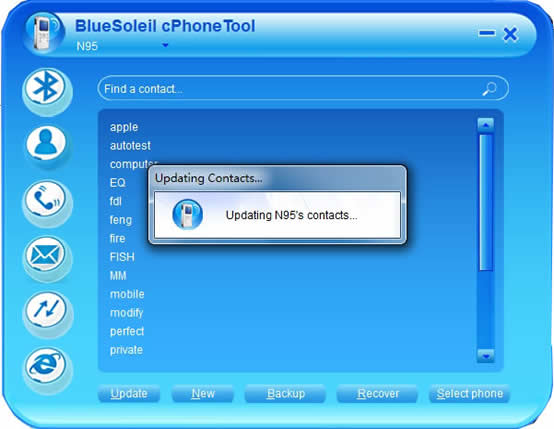This screenshot has width=554, height=429.
Task: Select the contact "autotest"
Action: (130, 146)
